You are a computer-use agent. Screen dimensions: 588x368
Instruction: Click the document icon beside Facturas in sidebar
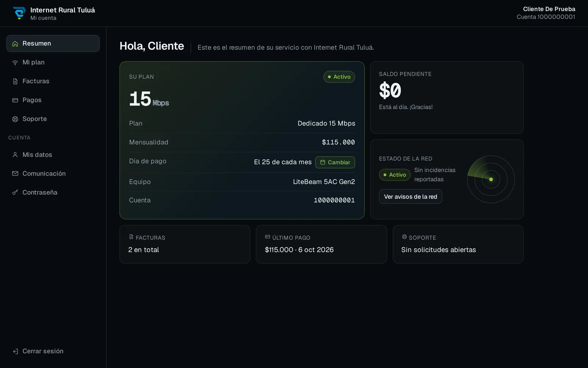[x=15, y=81]
